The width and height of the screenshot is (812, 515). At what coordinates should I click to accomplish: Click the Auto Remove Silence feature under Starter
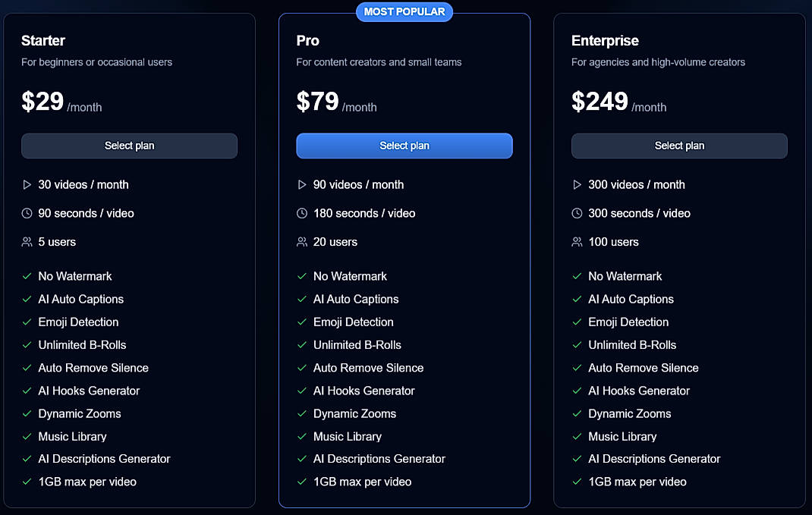(93, 368)
